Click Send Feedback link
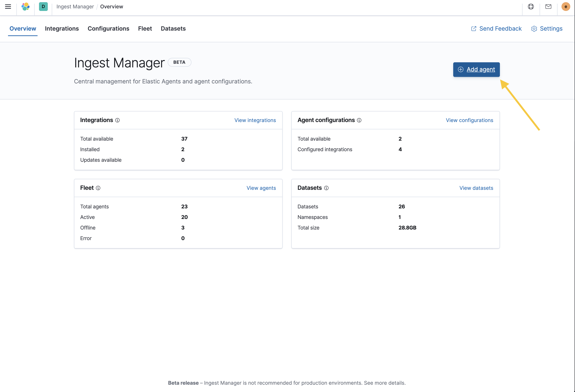This screenshot has height=392, width=575. coord(496,29)
